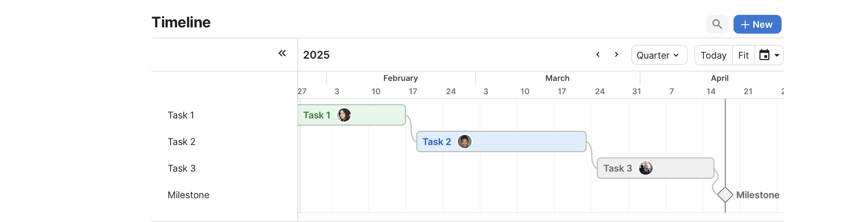Click the Task 1 assignee avatar
This screenshot has width=868, height=222.
click(x=344, y=115)
